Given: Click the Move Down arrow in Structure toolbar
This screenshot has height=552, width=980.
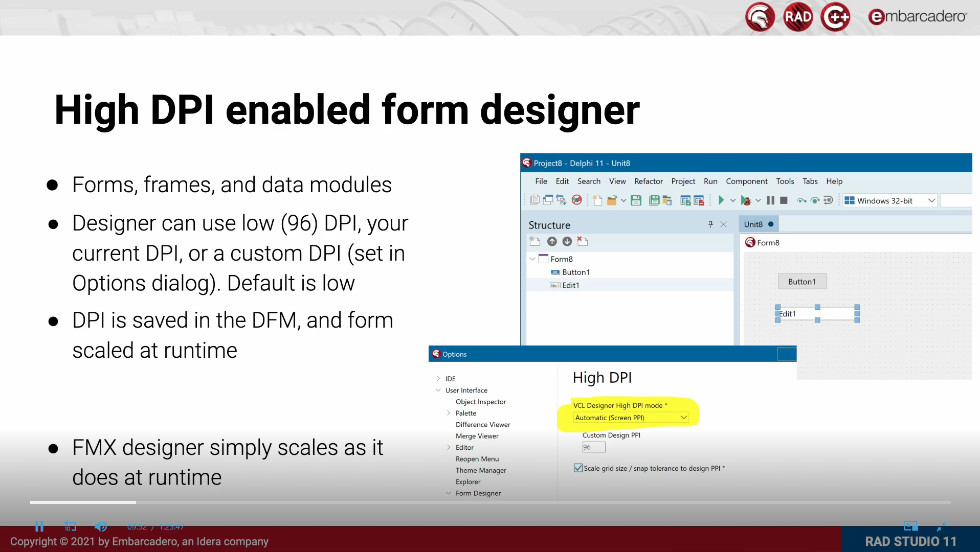Looking at the screenshot, I should coord(567,241).
